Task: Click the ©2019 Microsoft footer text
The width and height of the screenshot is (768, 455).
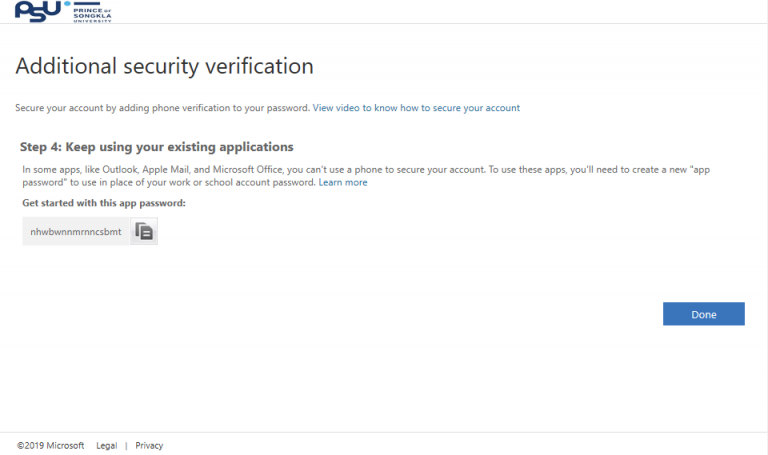Action: coord(50,445)
